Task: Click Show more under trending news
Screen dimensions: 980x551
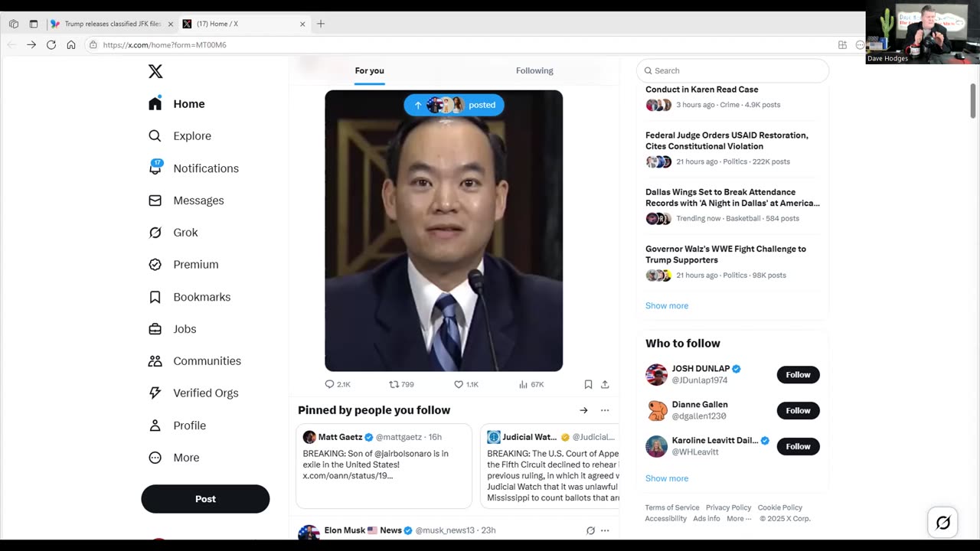Action: coord(667,305)
